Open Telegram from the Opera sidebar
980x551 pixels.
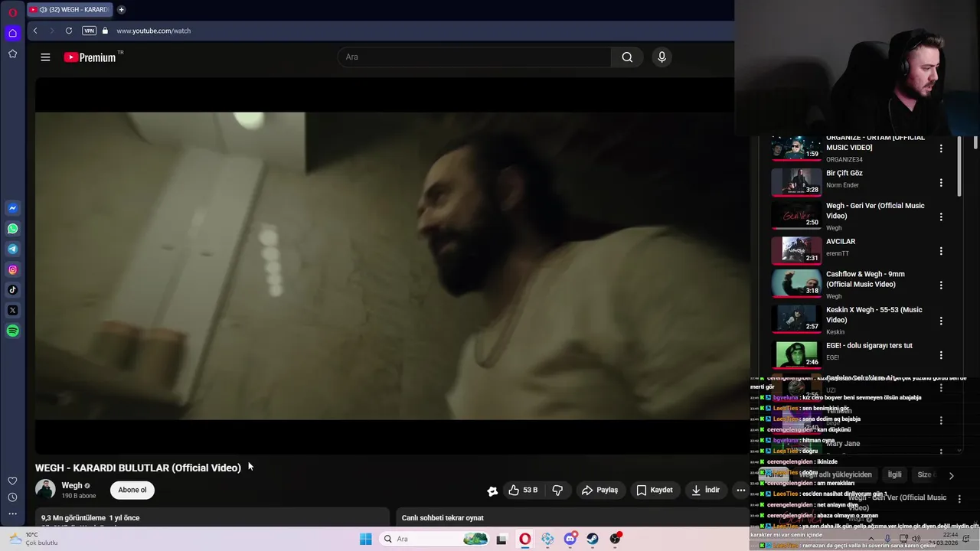tap(12, 249)
